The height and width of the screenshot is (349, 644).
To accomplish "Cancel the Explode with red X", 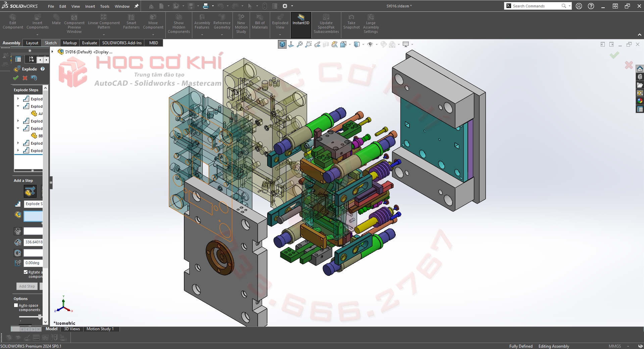I will pos(25,78).
